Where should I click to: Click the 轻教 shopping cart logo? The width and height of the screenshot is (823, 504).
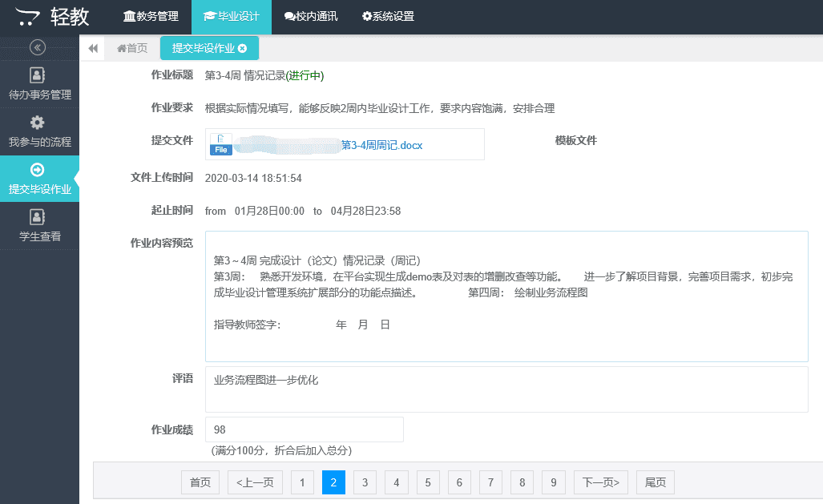[30, 16]
